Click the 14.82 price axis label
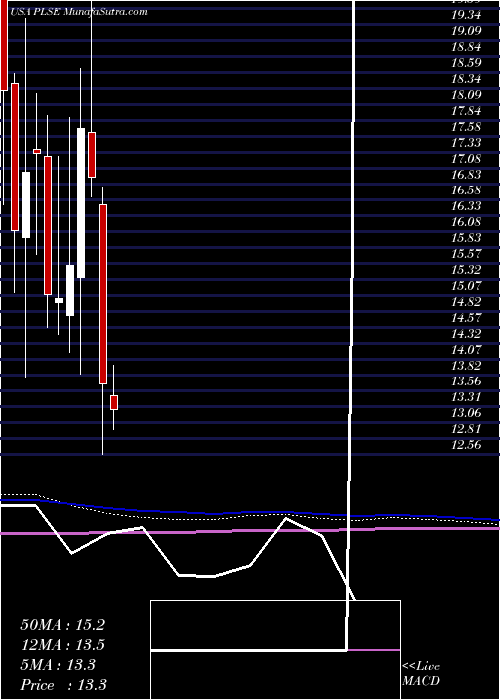This screenshot has width=500, height=700. (x=466, y=302)
